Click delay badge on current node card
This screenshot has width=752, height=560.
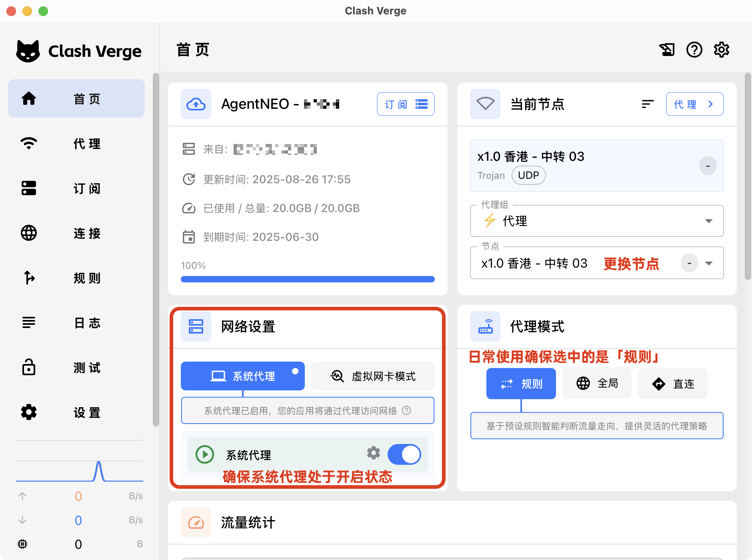tap(708, 166)
